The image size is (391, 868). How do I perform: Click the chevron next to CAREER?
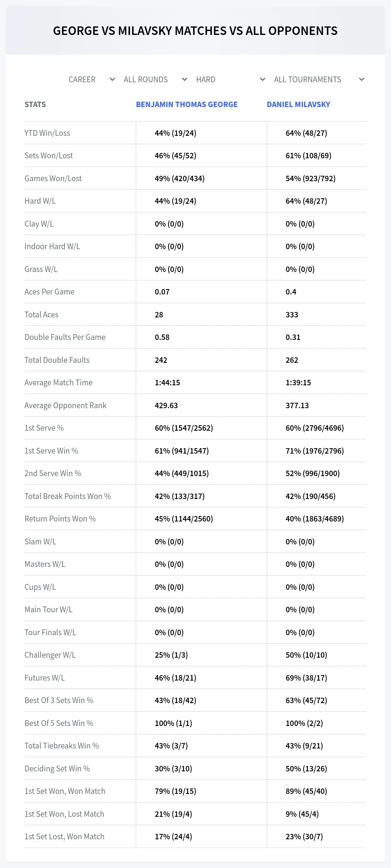[112, 80]
